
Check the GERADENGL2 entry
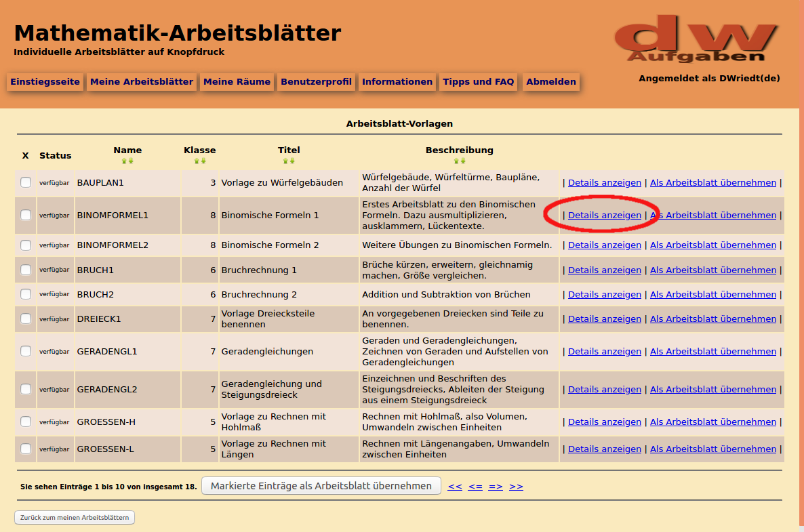coord(26,389)
